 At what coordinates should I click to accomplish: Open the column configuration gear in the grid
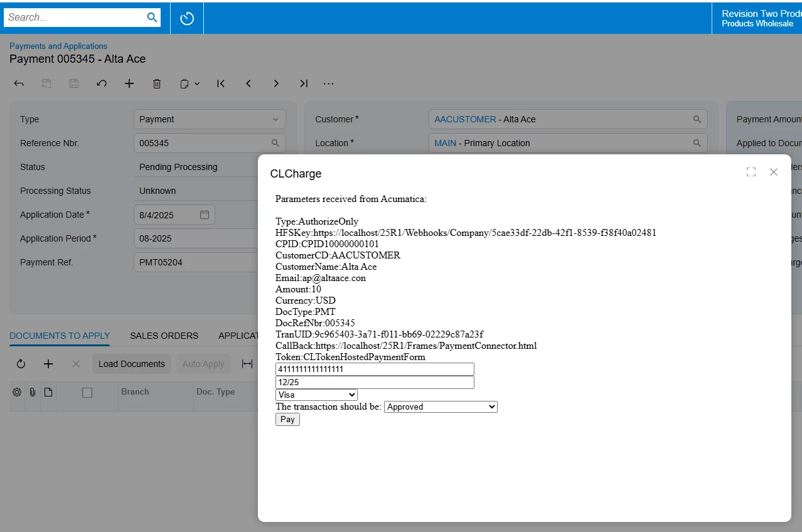pos(16,391)
